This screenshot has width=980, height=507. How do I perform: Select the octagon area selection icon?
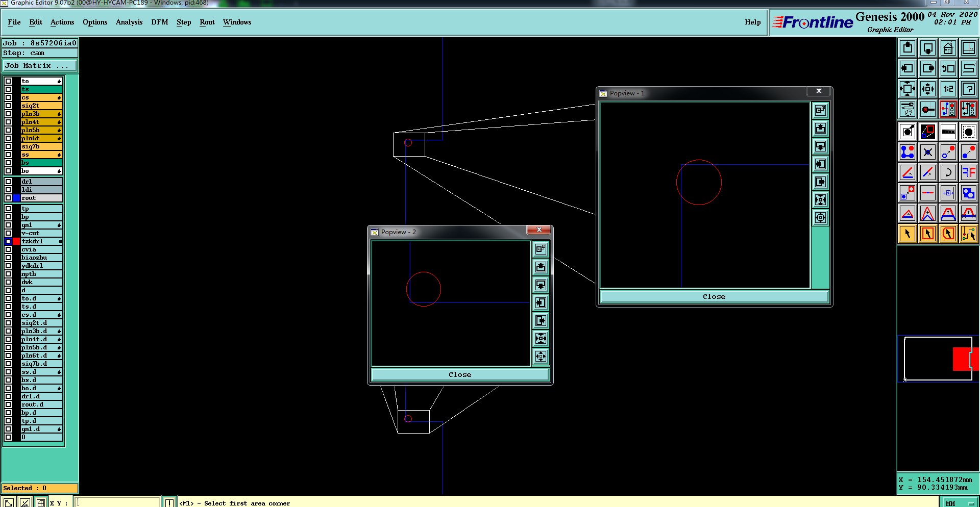pyautogui.click(x=969, y=132)
